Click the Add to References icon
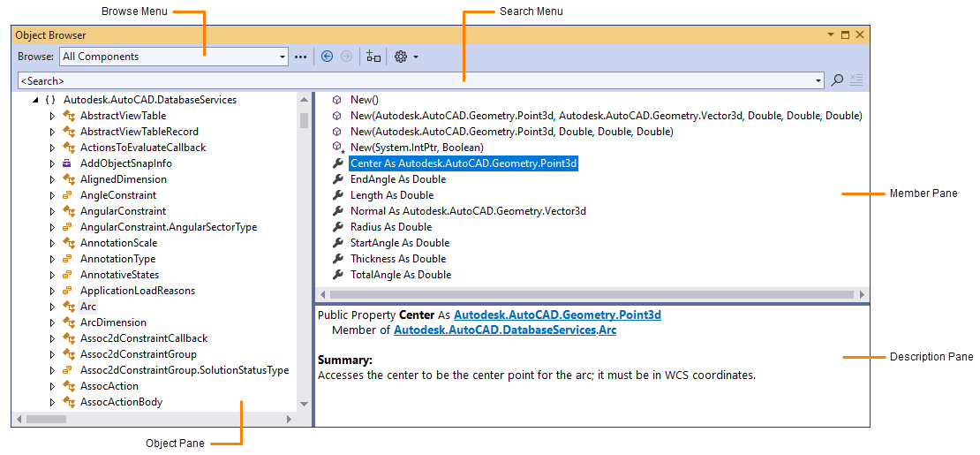 click(373, 57)
